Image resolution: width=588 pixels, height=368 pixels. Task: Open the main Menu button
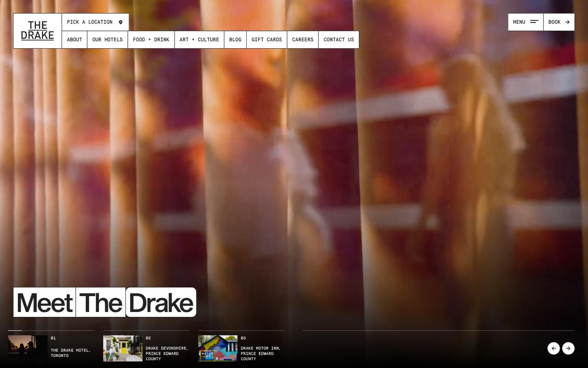(526, 22)
